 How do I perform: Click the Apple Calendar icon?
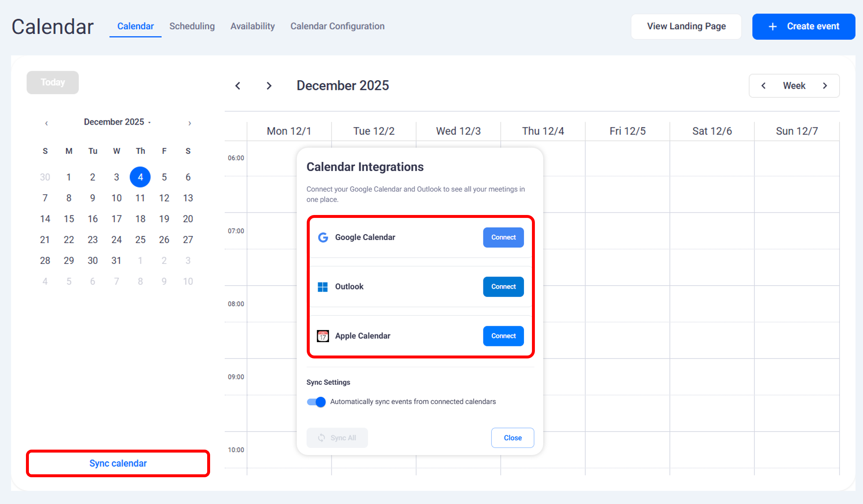323,336
